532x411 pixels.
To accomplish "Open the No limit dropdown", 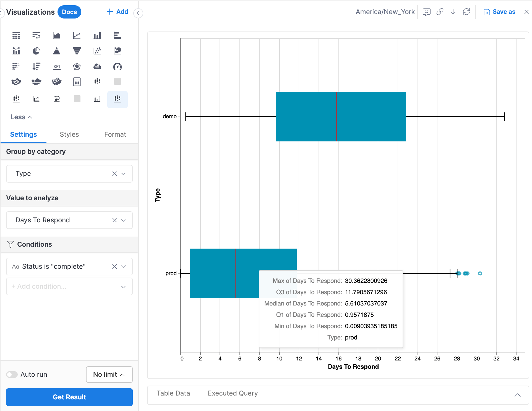I will 109,375.
